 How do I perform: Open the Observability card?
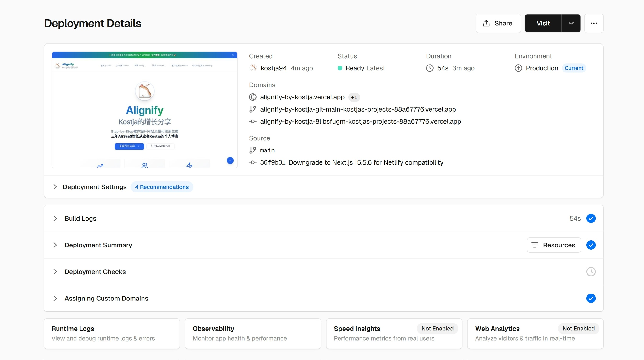253,333
